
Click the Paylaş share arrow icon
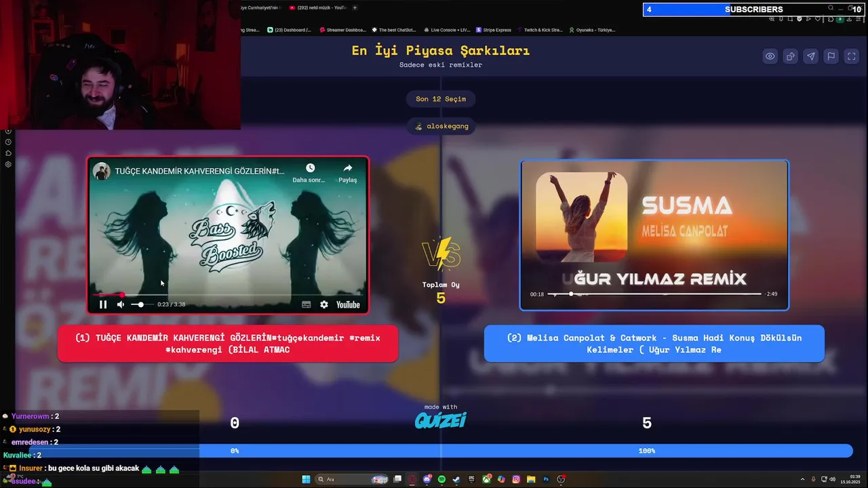click(x=348, y=168)
